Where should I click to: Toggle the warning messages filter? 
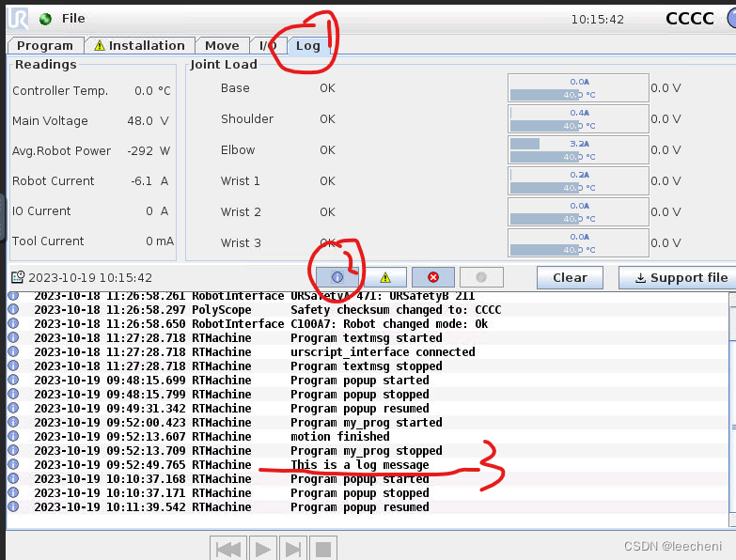pyautogui.click(x=385, y=277)
